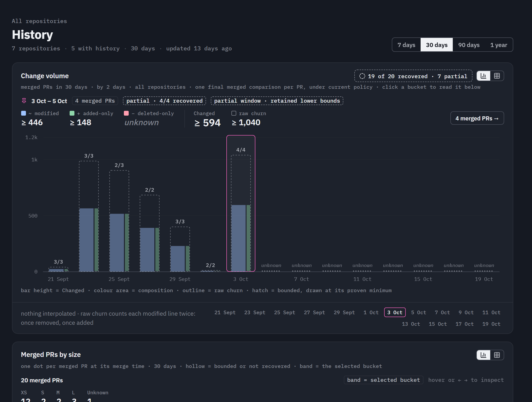
Task: Open the 4 merged PRs link button
Action: pyautogui.click(x=477, y=118)
